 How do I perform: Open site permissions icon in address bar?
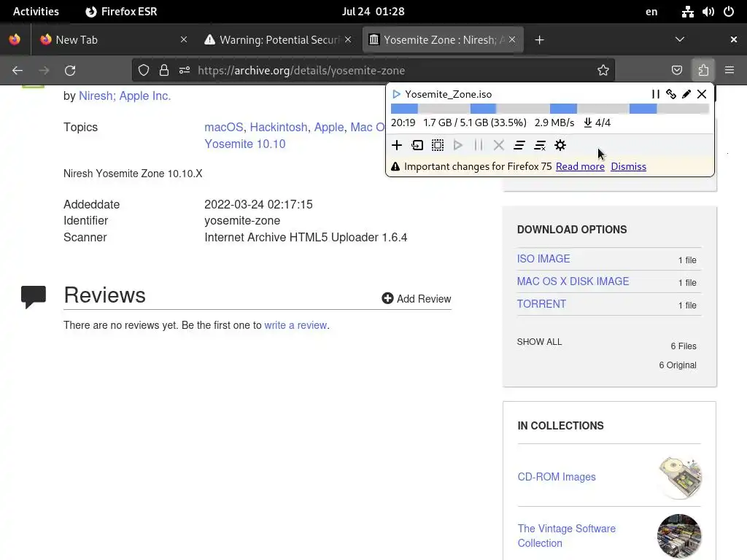pos(185,71)
